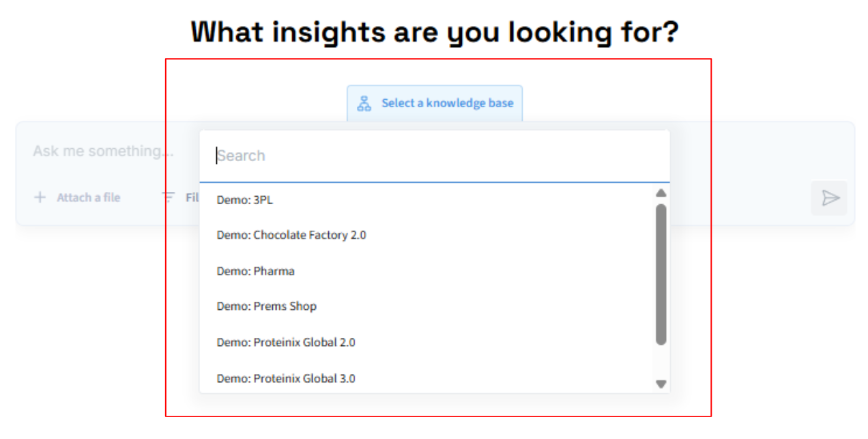Click the What insights heading text
868x439 pixels.
[x=434, y=32]
